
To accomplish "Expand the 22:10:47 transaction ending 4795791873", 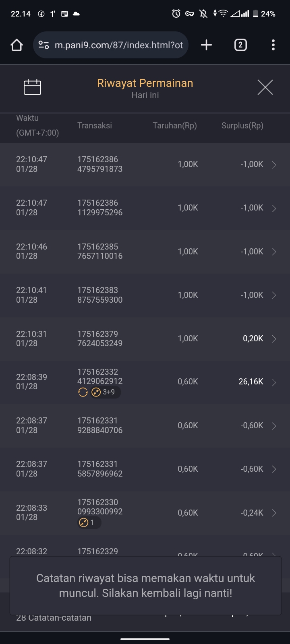I will [274, 165].
